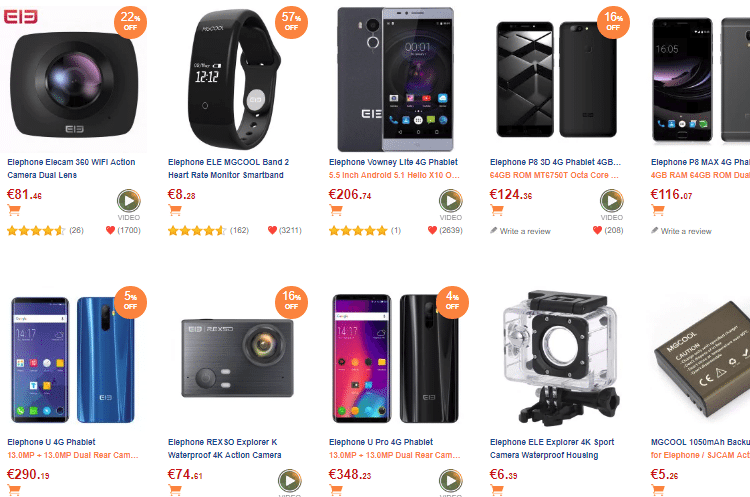Write a review for Elephone P8 3D
Screen dimensions: 750x497
coord(525,231)
